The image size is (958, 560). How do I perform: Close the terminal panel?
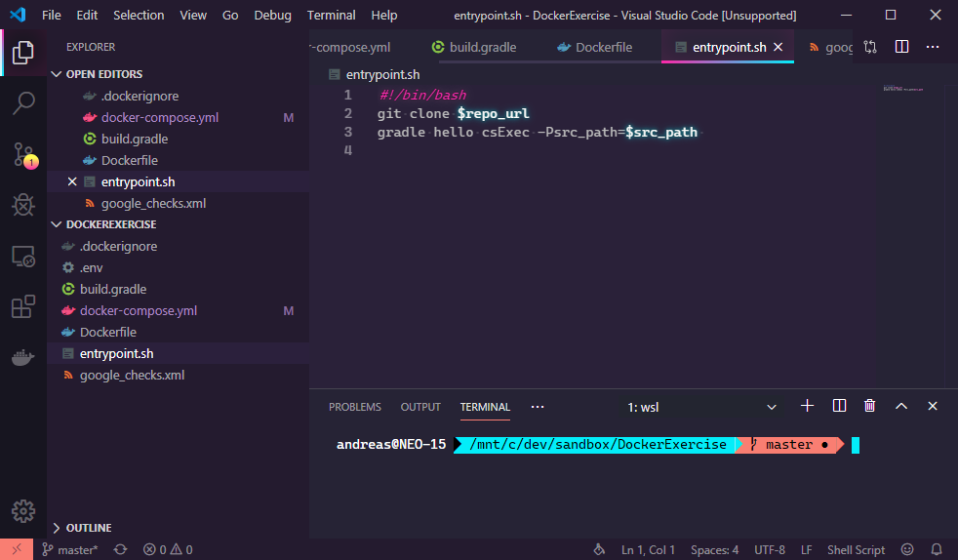[933, 406]
